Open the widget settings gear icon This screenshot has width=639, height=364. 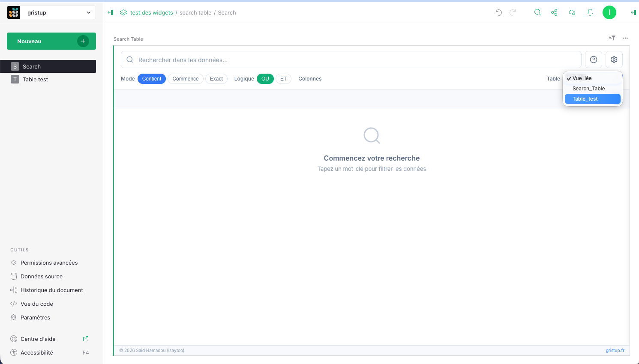pyautogui.click(x=614, y=60)
